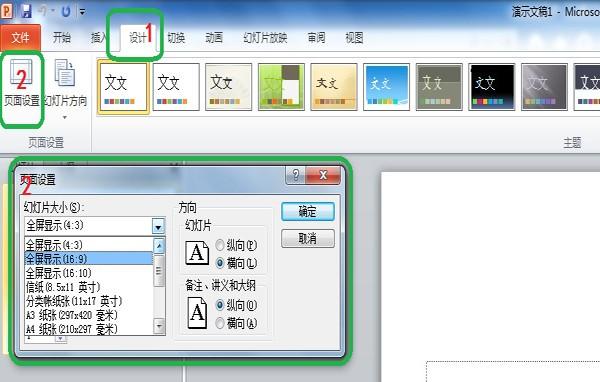The image size is (600, 382).
Task: Click the dark navy theme thumbnail at right edge
Action: point(587,87)
